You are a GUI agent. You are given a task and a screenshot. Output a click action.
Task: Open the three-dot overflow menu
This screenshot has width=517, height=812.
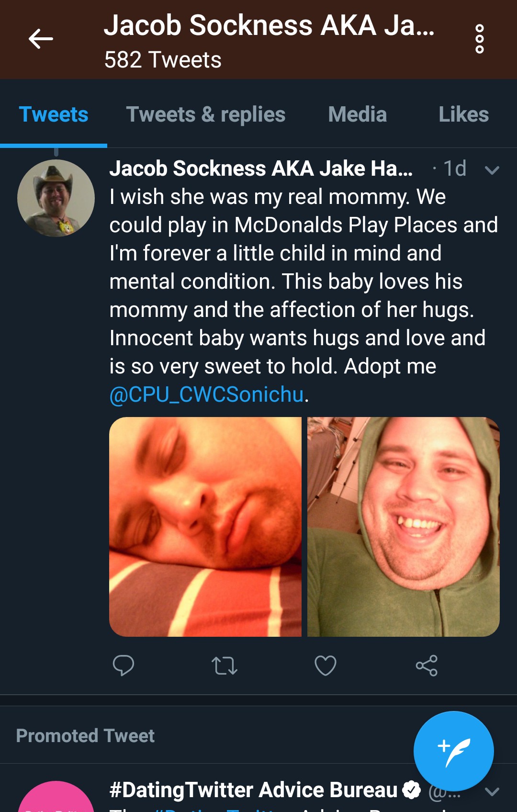coord(479,39)
